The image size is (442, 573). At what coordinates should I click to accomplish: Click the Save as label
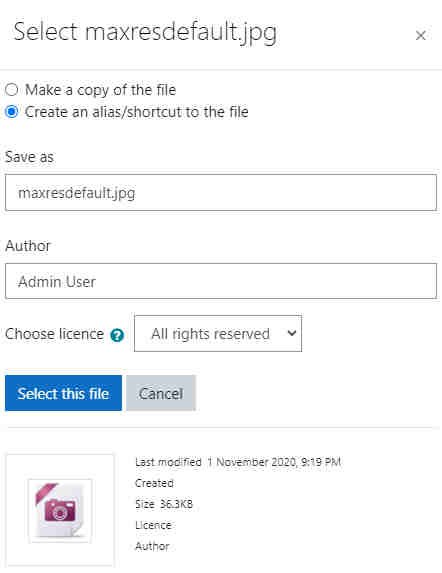pos(29,157)
